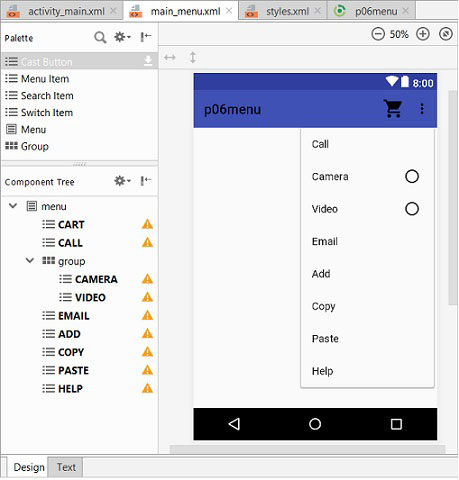This screenshot has width=459, height=480.
Task: Click the zoom-to-fit icon beside zoom controls
Action: pos(446,34)
